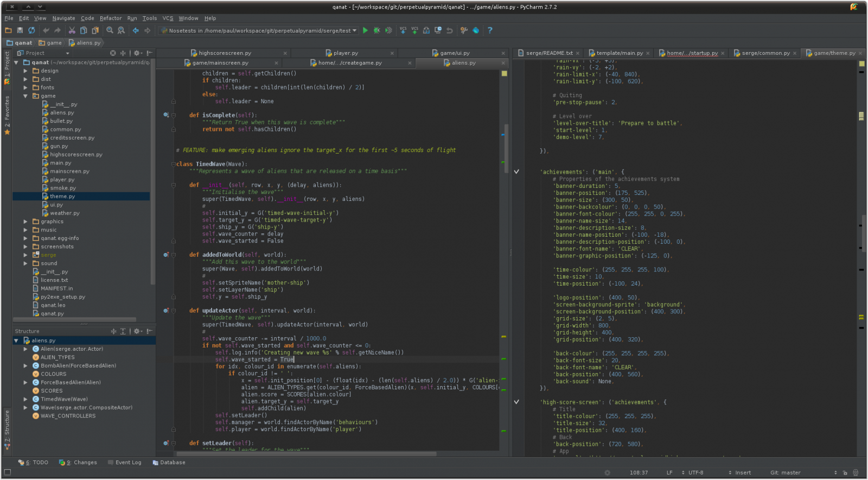Click the Cut scissors icon in the toolbar
The width and height of the screenshot is (868, 480).
[72, 30]
